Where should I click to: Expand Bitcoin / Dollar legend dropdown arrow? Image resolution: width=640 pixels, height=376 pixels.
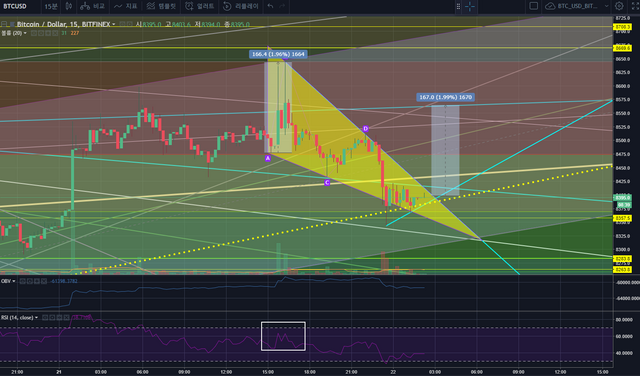pyautogui.click(x=113, y=24)
